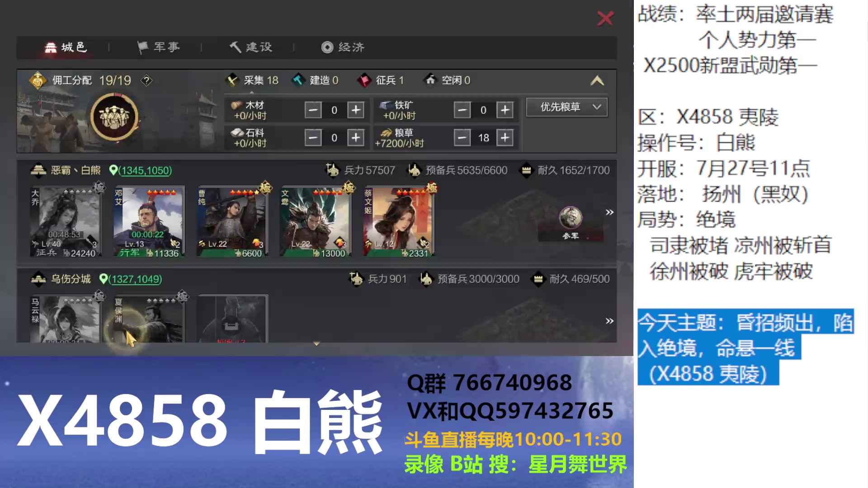Click the 预备兵 5635/6600 icon

click(x=414, y=170)
